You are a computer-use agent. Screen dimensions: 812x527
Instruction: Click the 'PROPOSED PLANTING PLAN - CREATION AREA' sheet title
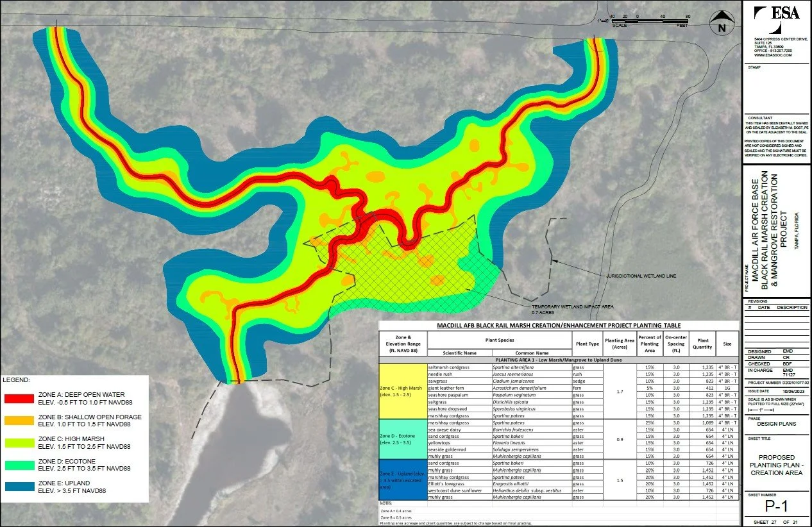[x=776, y=465]
